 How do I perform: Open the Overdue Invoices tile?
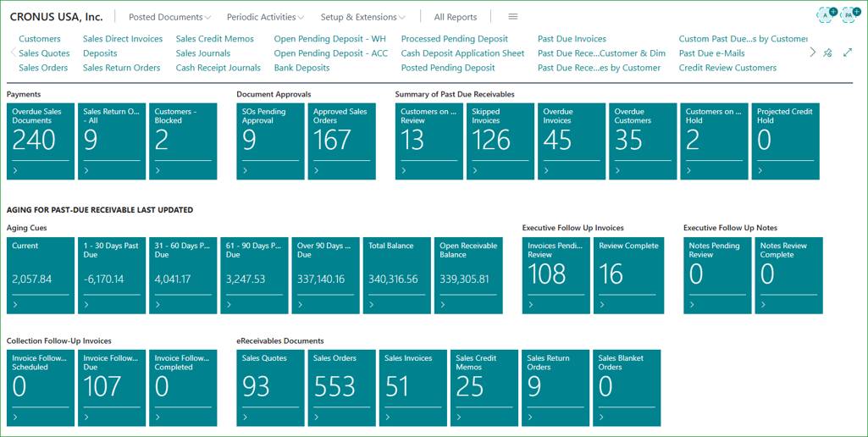click(x=572, y=141)
